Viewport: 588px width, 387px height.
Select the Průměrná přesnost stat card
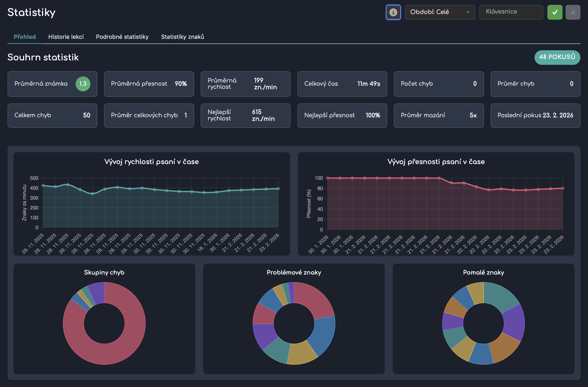(x=149, y=84)
